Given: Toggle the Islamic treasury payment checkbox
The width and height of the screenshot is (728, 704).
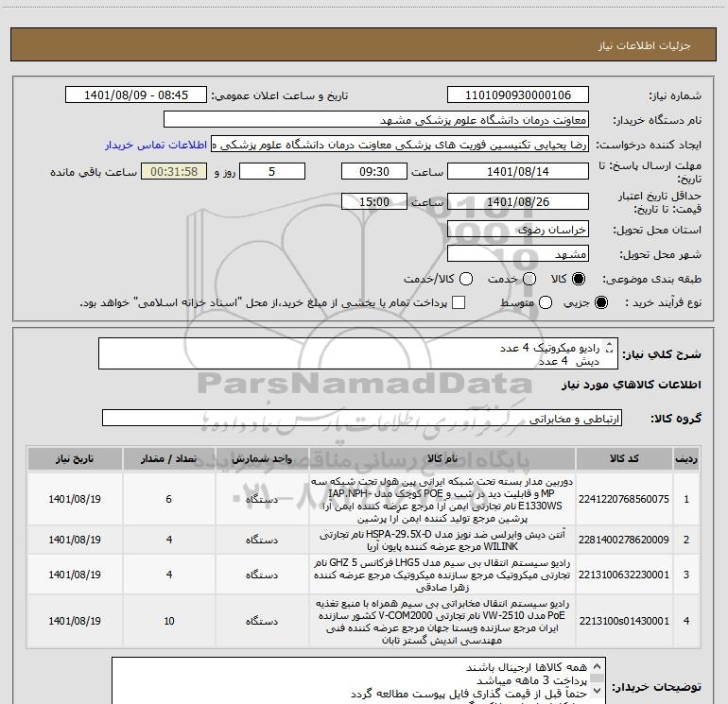Looking at the screenshot, I should (459, 302).
